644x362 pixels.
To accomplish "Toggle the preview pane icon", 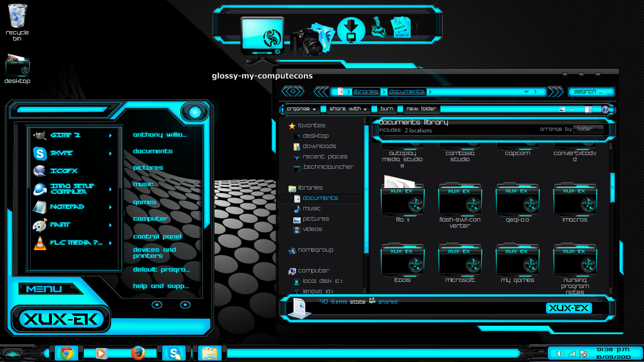I will coord(588,109).
